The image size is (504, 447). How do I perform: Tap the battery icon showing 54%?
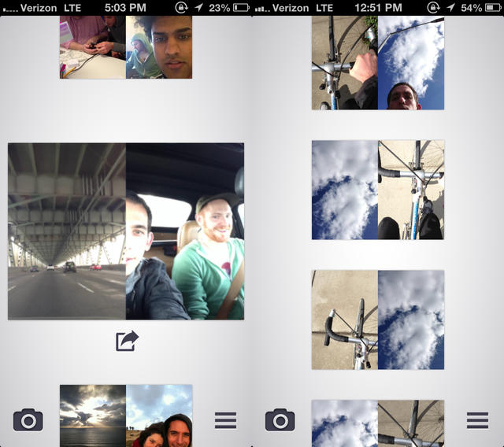493,7
